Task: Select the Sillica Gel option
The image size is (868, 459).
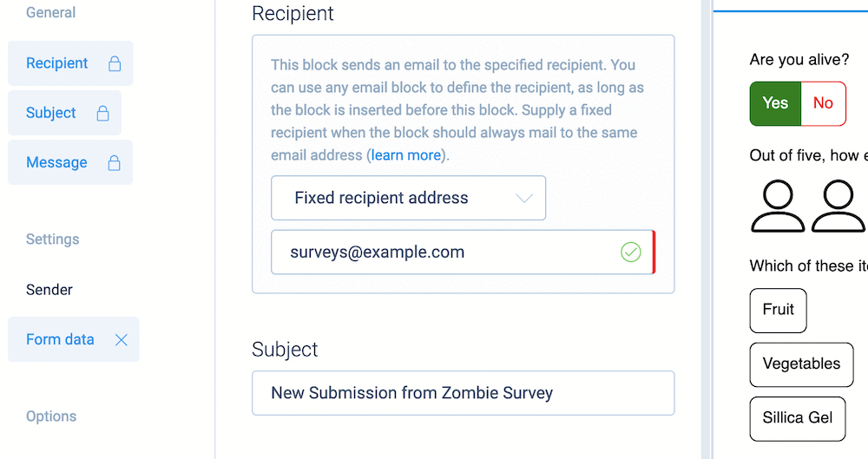Action: [797, 418]
